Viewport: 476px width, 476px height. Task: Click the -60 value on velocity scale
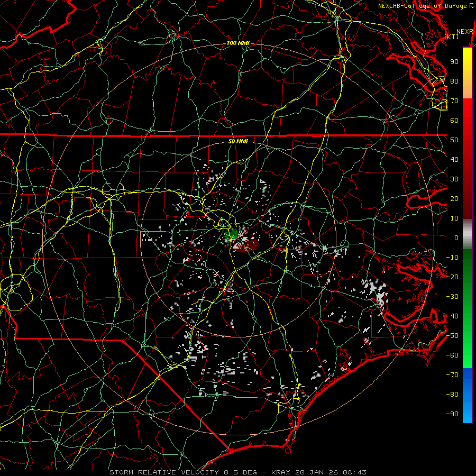tap(452, 355)
